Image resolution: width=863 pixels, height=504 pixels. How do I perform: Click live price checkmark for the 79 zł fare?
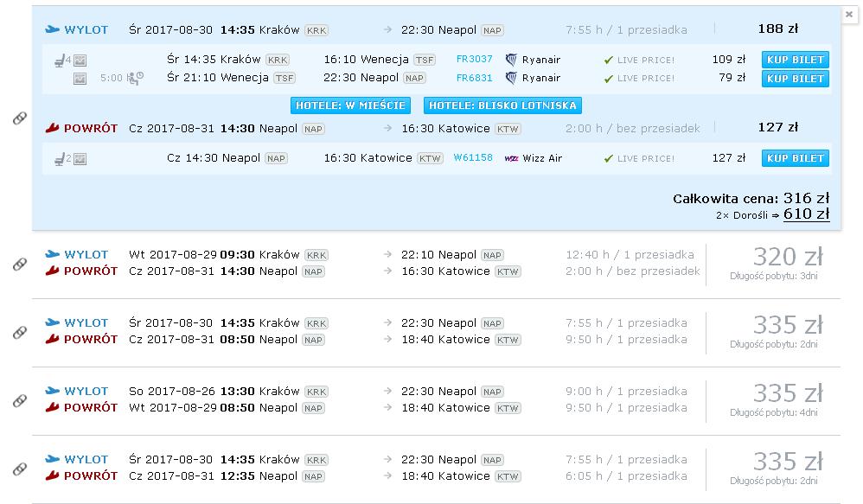point(608,79)
